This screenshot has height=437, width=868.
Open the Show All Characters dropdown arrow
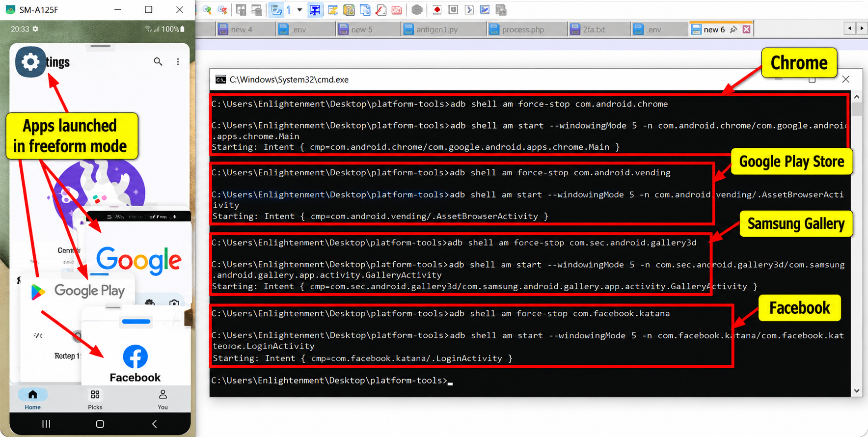(x=299, y=10)
